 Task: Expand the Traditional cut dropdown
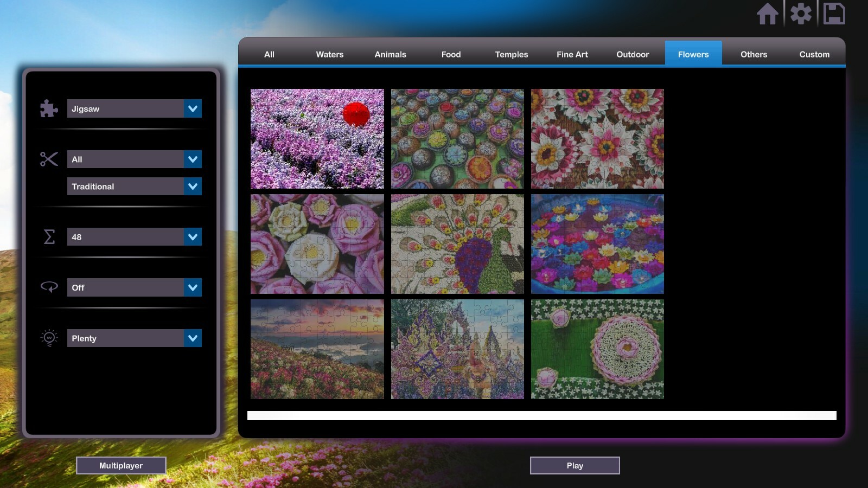pos(134,186)
